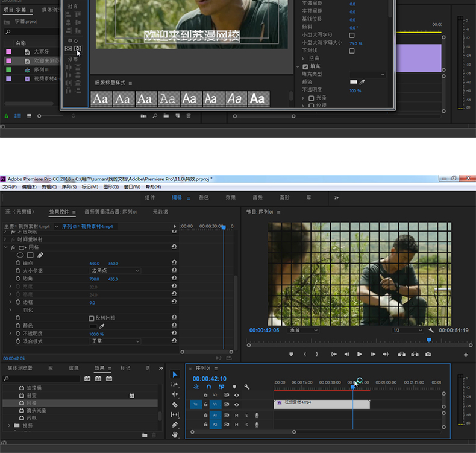Click the Add Marker icon in program monitor
The height and width of the screenshot is (453, 476).
(x=291, y=354)
